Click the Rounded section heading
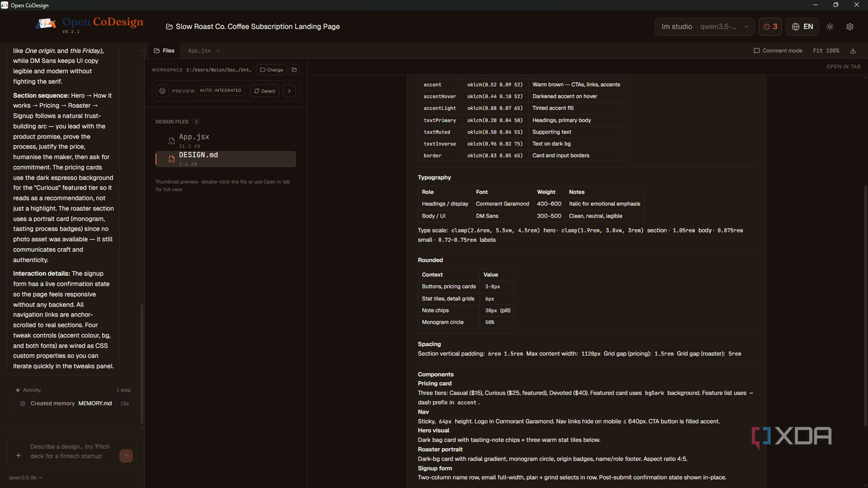The width and height of the screenshot is (868, 488). (430, 260)
